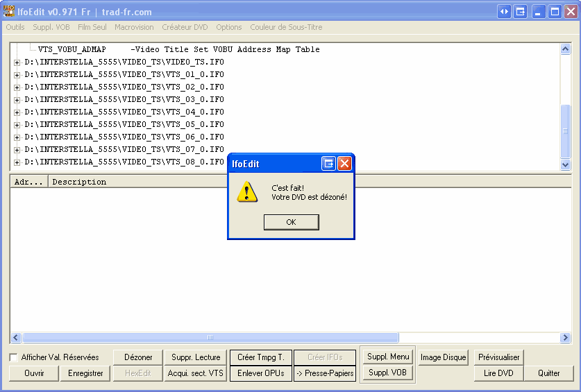
Task: Click the Lire DVD button
Action: pos(498,373)
